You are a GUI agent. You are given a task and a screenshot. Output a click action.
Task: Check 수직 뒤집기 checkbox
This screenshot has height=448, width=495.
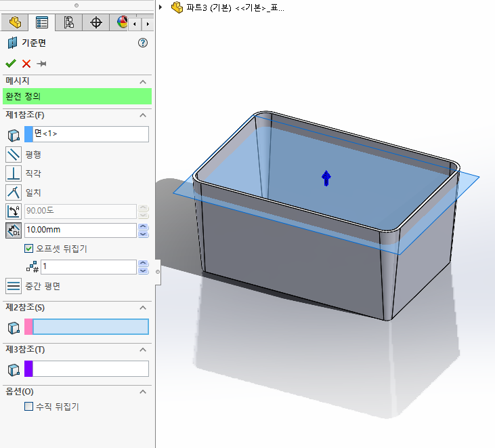pyautogui.click(x=28, y=406)
